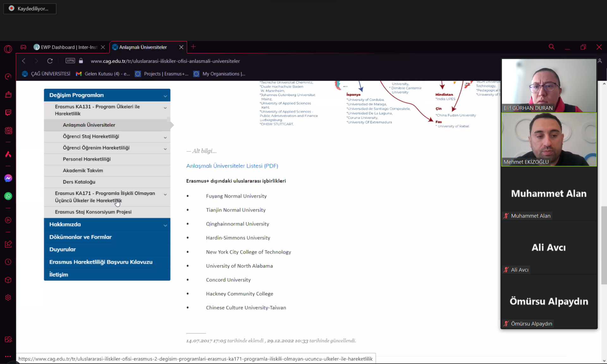
Task: Open a new tab with plus button
Action: pos(193,47)
